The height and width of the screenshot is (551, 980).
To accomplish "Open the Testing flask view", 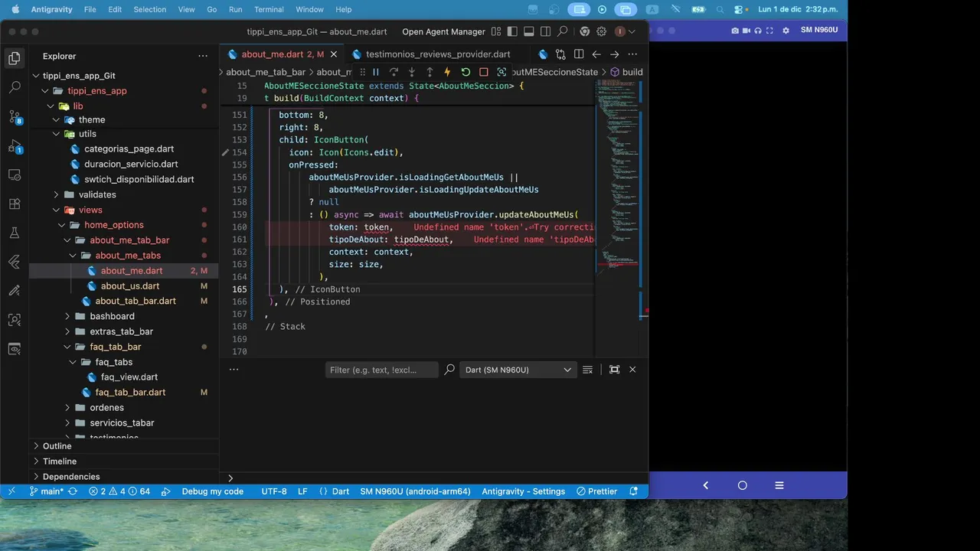I will point(14,233).
